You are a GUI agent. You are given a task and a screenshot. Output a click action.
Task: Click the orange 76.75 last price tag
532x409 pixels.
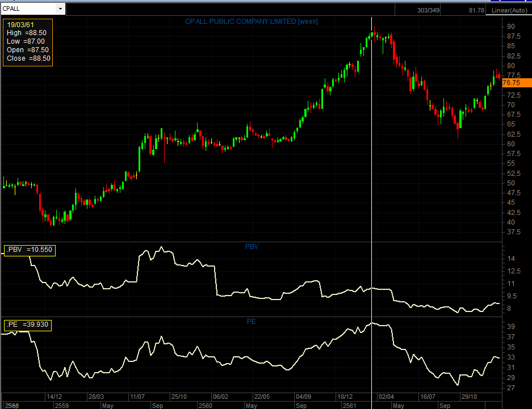pos(517,83)
